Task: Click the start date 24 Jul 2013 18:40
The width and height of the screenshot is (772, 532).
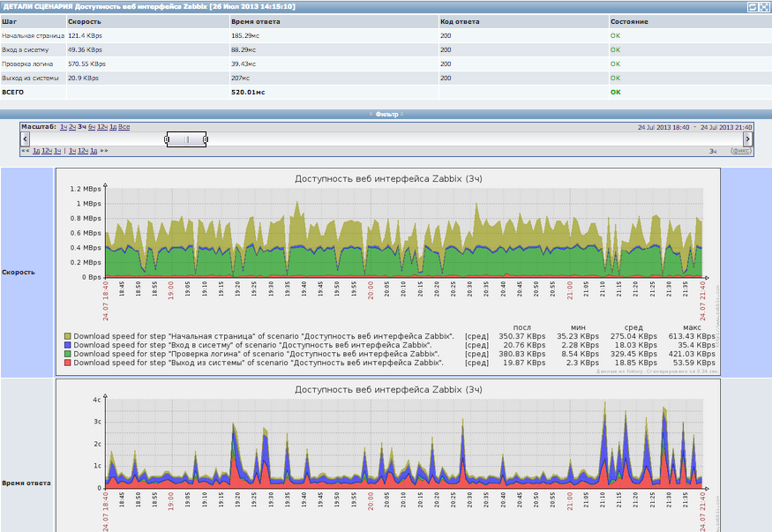Action: 663,127
